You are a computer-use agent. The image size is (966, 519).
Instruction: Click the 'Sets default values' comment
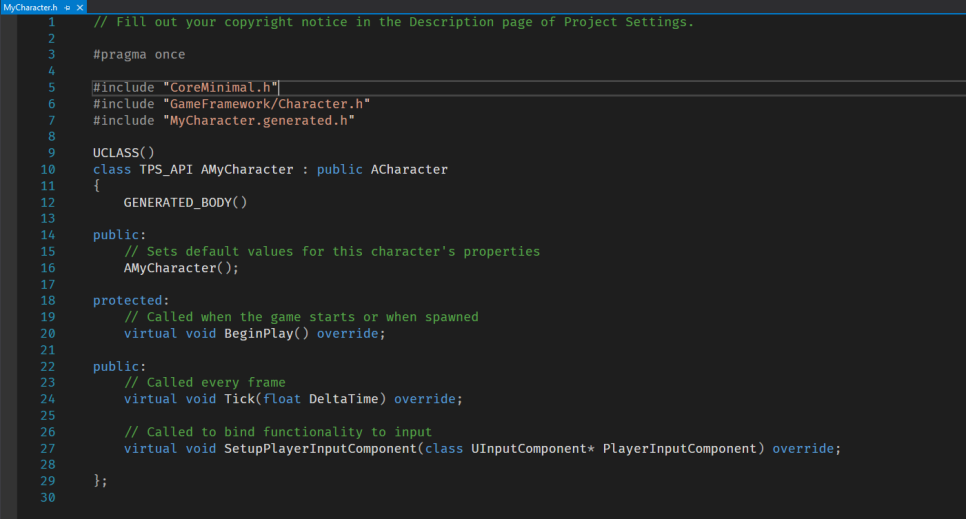[332, 251]
